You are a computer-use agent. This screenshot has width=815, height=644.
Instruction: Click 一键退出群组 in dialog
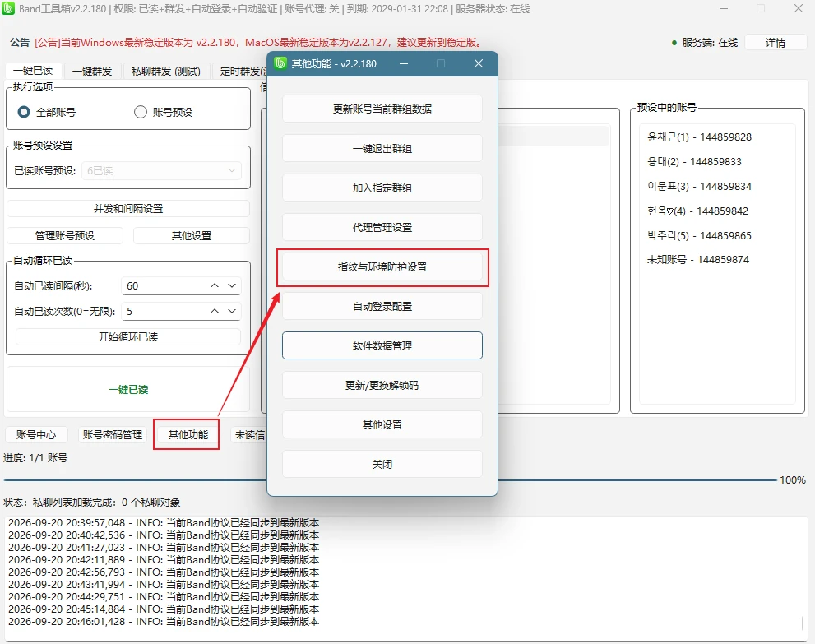pos(382,148)
